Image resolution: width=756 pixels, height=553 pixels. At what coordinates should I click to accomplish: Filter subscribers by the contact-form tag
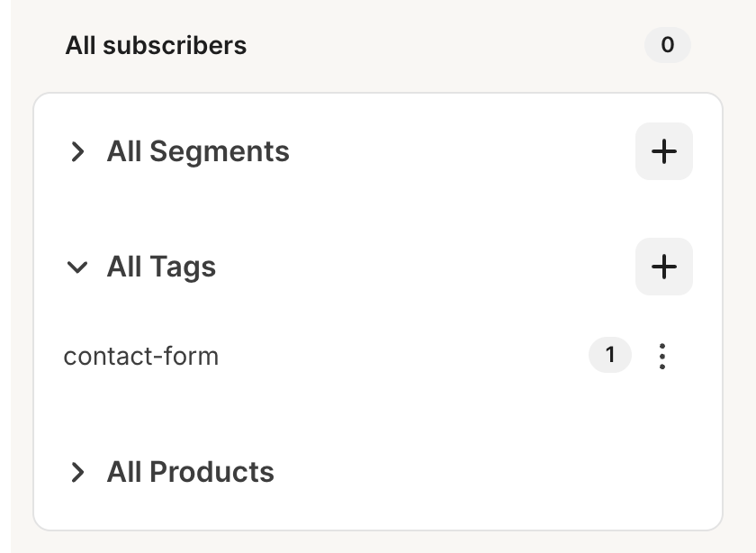[x=141, y=357]
